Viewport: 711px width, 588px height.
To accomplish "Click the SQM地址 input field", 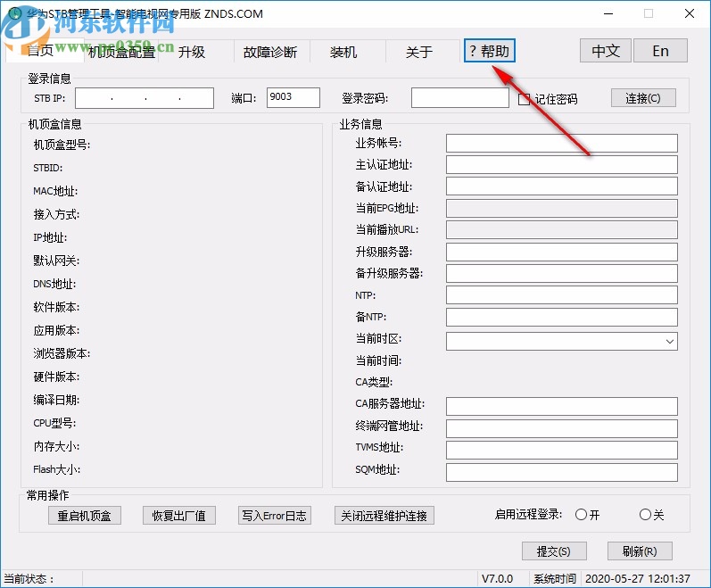I will tap(561, 472).
